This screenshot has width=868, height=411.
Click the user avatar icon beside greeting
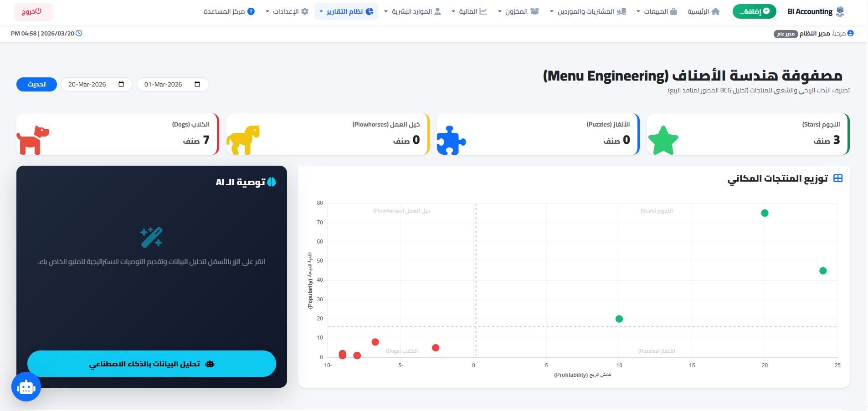(850, 33)
